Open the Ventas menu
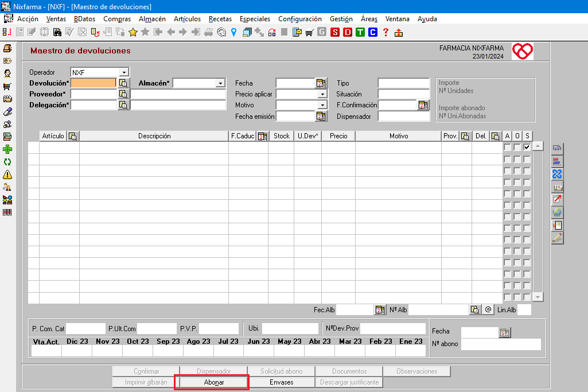 (x=56, y=19)
